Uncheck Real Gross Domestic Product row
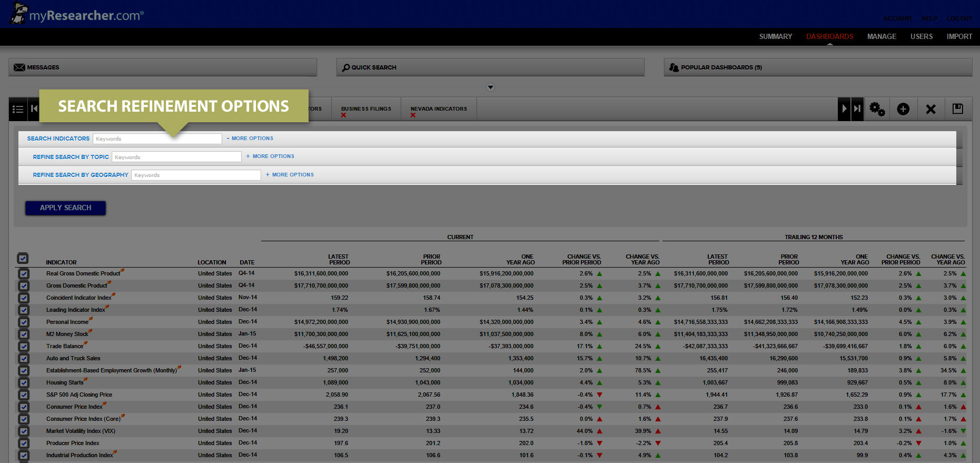The width and height of the screenshot is (980, 463). click(24, 274)
